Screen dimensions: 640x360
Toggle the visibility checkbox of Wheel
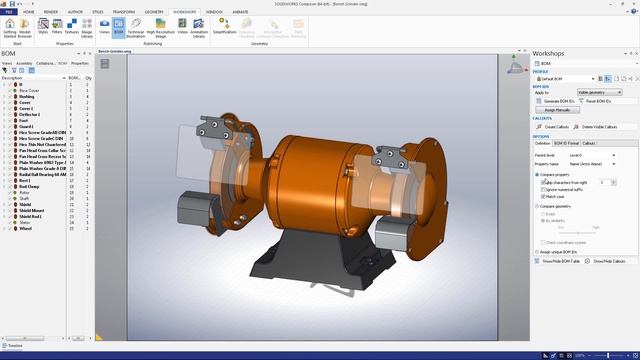11,229
